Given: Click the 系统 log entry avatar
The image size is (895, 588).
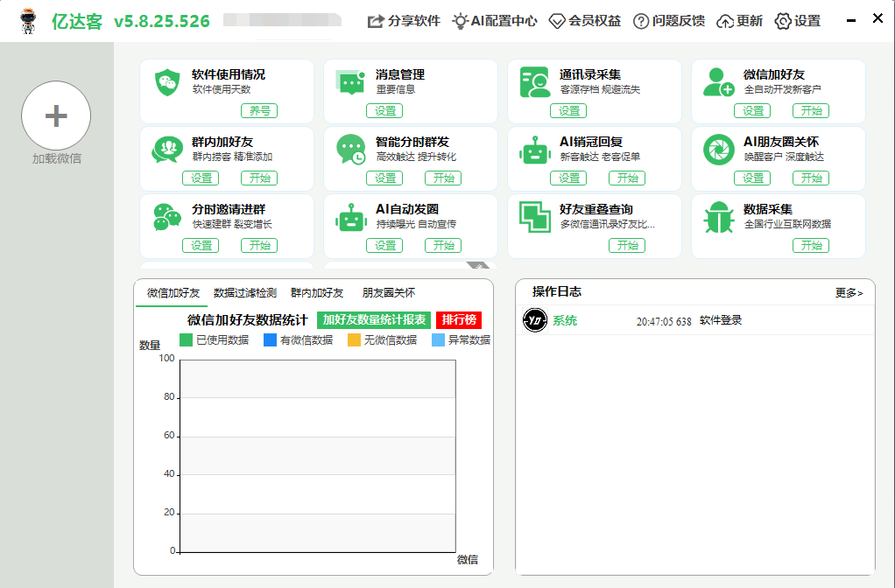Looking at the screenshot, I should point(535,320).
